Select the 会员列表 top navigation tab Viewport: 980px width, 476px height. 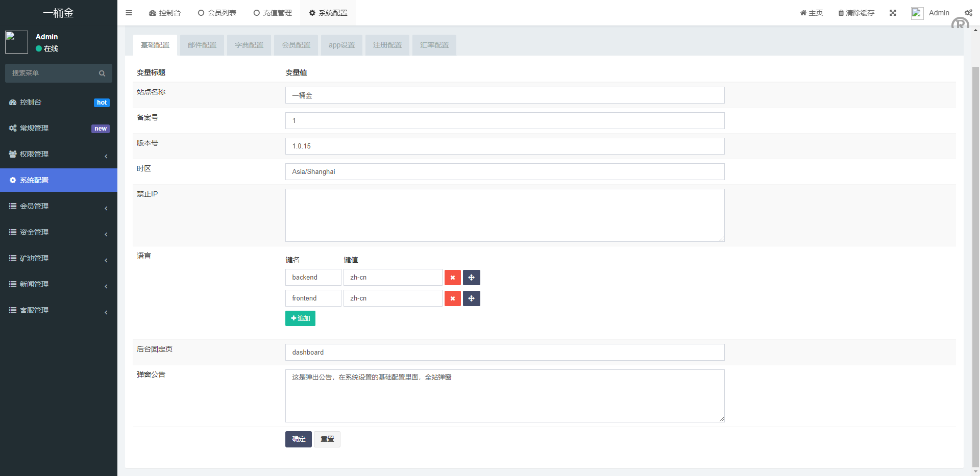click(x=217, y=13)
